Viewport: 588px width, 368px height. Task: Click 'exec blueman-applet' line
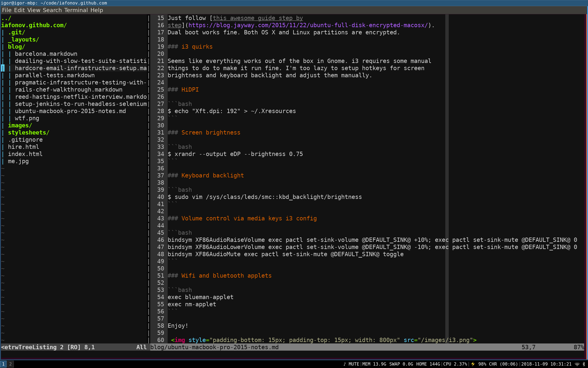pos(200,297)
